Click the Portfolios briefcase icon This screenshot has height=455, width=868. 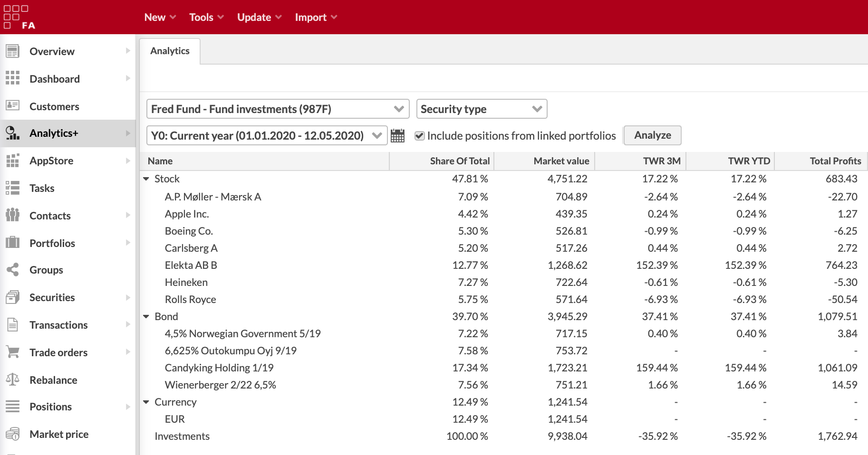(x=13, y=243)
